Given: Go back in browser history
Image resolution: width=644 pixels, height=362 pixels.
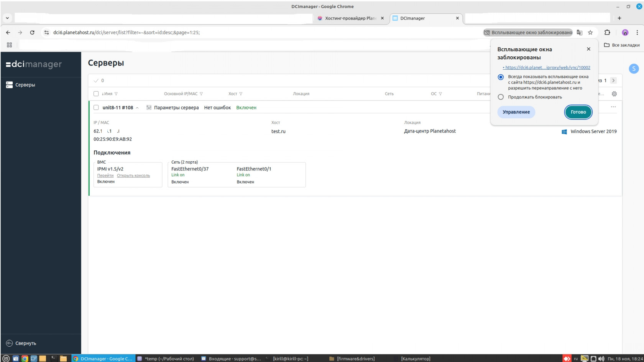Looking at the screenshot, I should (x=8, y=33).
